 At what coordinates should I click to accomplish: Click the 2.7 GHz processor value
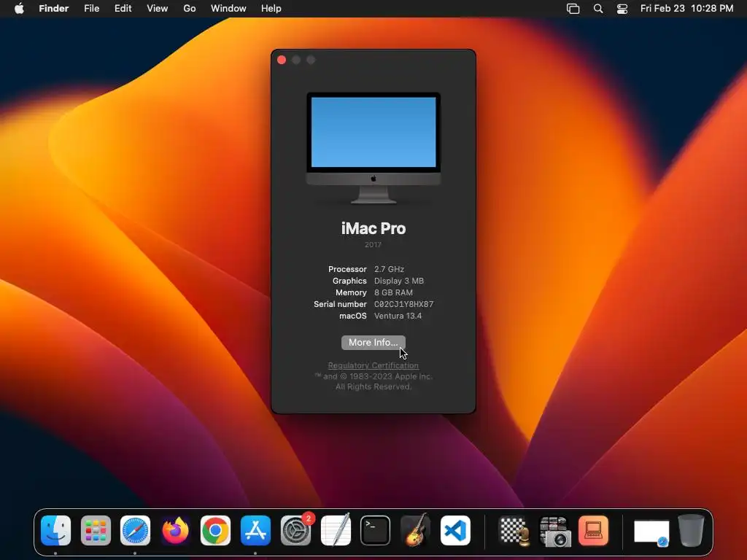(x=389, y=269)
